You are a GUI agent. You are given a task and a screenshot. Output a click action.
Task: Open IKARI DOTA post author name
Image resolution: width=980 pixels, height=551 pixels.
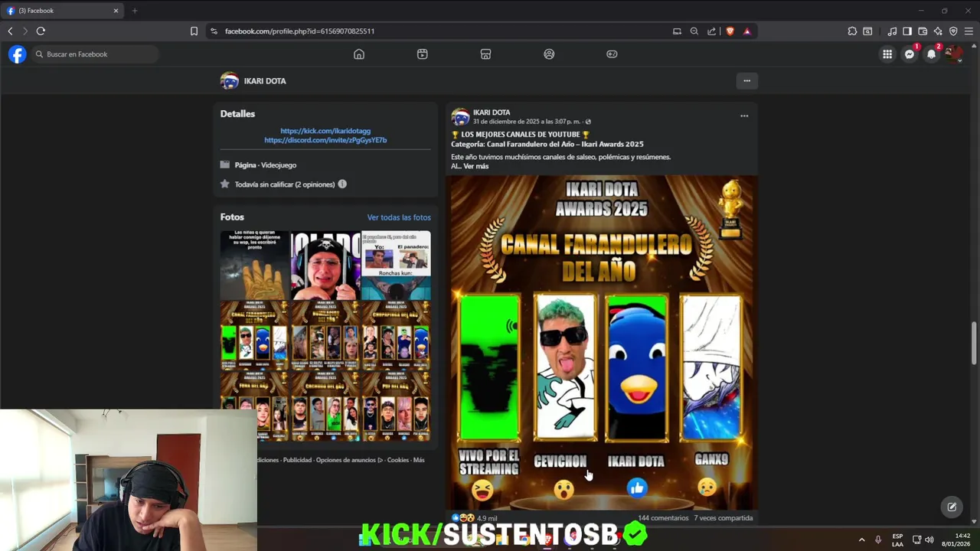pos(492,112)
